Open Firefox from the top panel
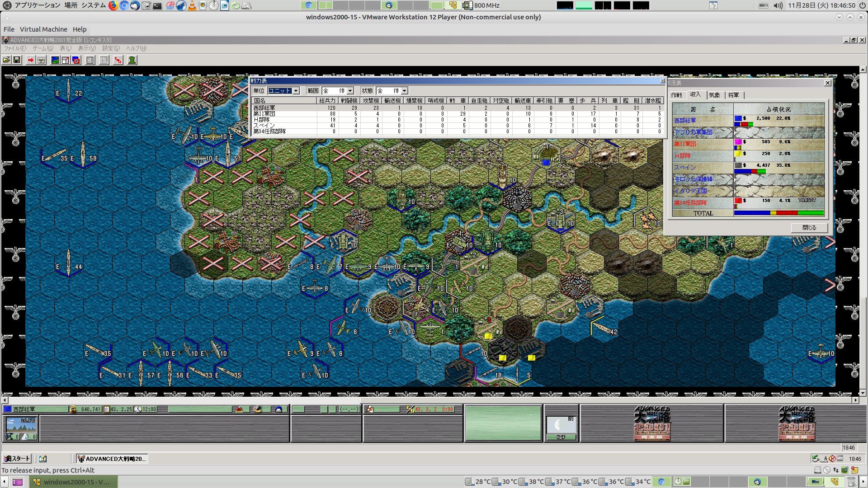868x488 pixels. point(113,5)
